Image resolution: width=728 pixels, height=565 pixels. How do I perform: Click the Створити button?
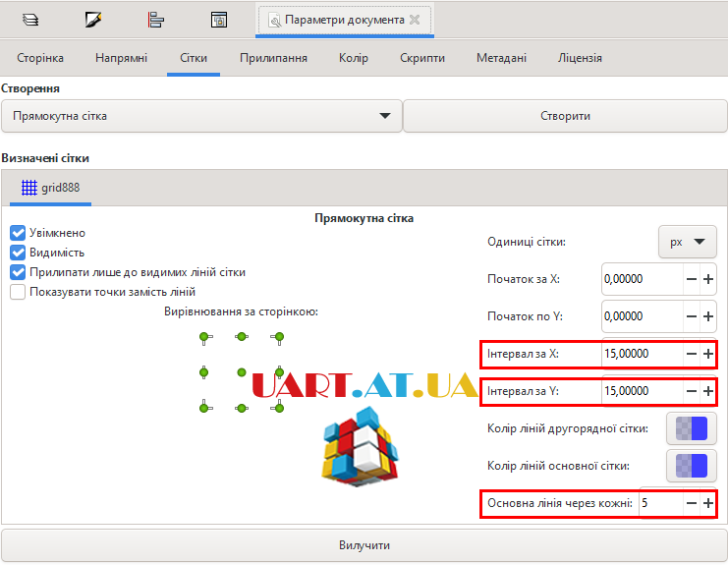pyautogui.click(x=565, y=116)
